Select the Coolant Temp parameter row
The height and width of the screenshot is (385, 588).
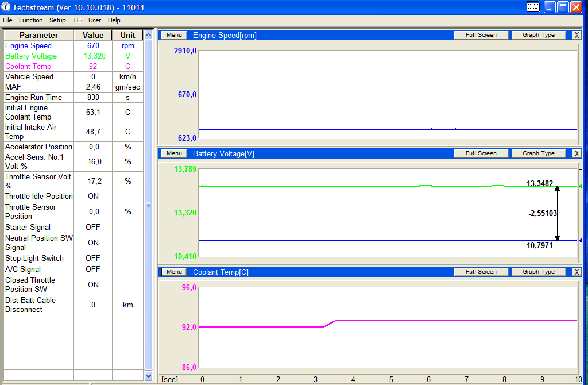(x=73, y=67)
